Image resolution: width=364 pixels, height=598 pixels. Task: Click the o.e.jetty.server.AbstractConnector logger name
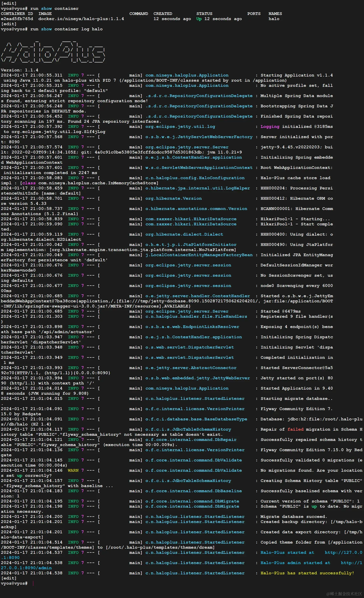point(191,368)
